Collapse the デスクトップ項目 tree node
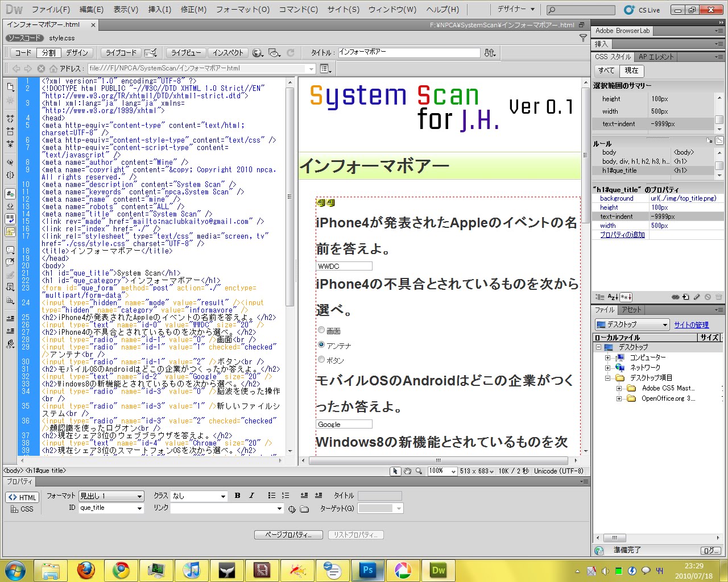Image resolution: width=728 pixels, height=582 pixels. click(x=608, y=378)
